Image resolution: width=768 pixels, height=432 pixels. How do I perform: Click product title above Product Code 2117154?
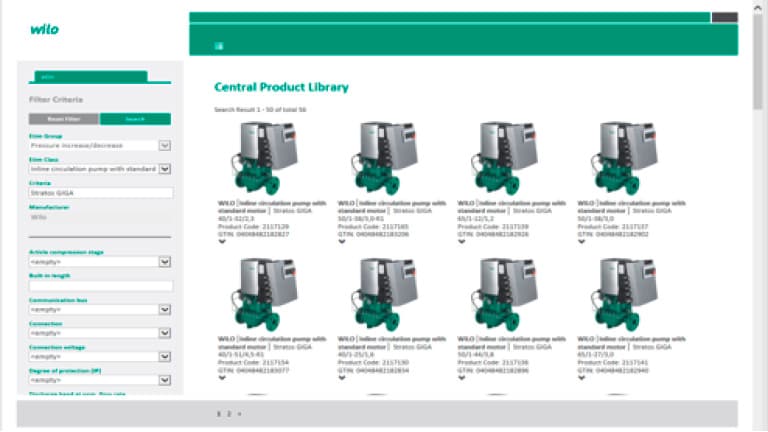click(272, 347)
